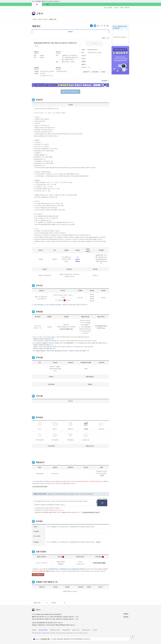Click the 거짓 구인정보 신고 button
Viewport: 161px width, 644px height.
tap(38, 575)
